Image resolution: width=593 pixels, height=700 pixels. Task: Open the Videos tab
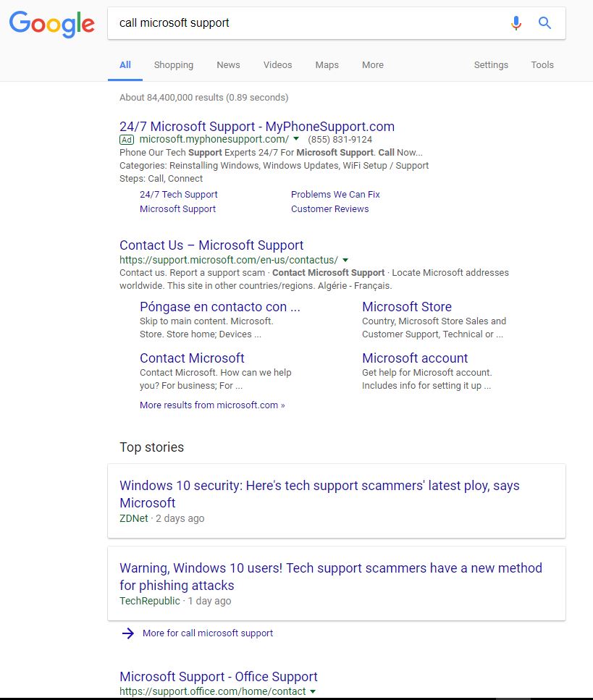(278, 65)
